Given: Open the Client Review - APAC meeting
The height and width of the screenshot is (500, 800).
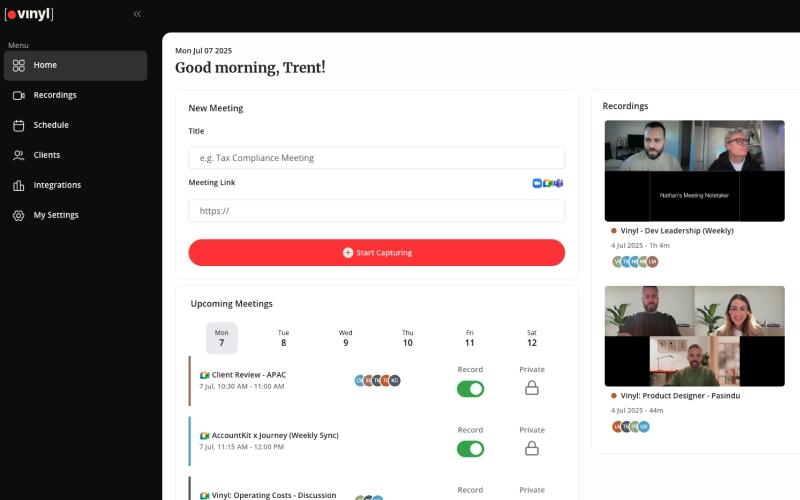Looking at the screenshot, I should click(x=249, y=374).
